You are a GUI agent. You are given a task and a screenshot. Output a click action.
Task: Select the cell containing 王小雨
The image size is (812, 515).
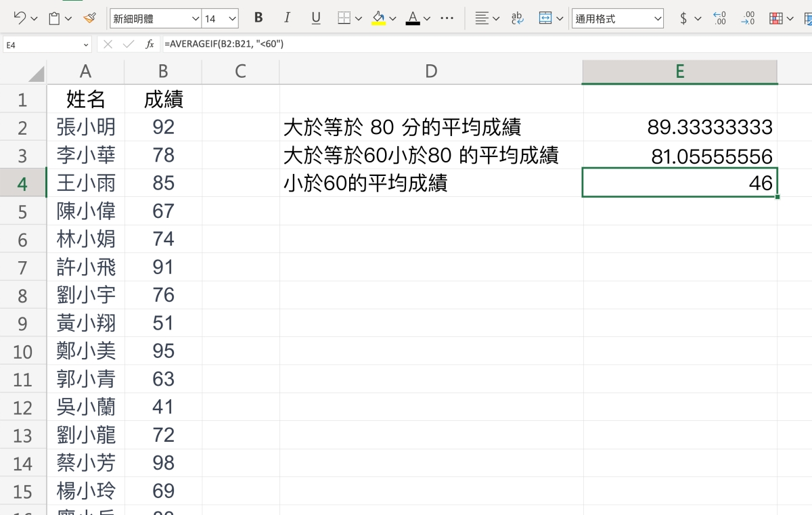tap(85, 183)
